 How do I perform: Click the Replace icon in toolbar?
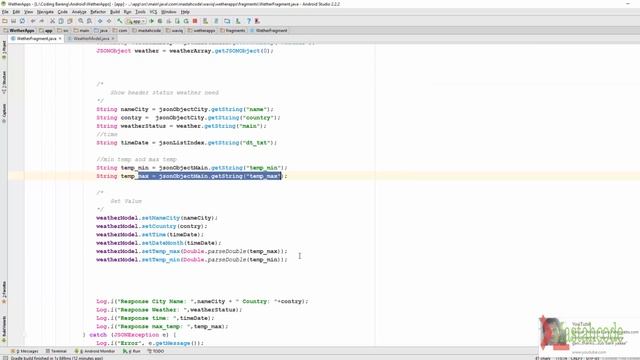coord(89,21)
